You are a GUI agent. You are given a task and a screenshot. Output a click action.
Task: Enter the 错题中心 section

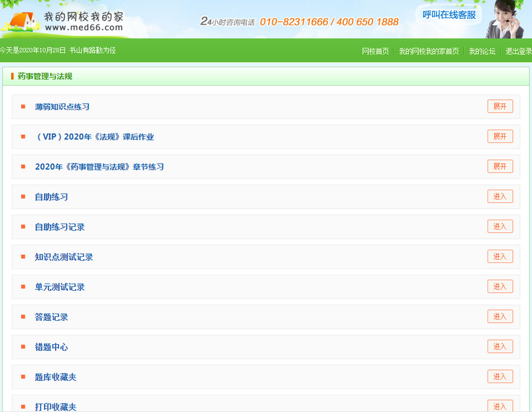(x=500, y=347)
